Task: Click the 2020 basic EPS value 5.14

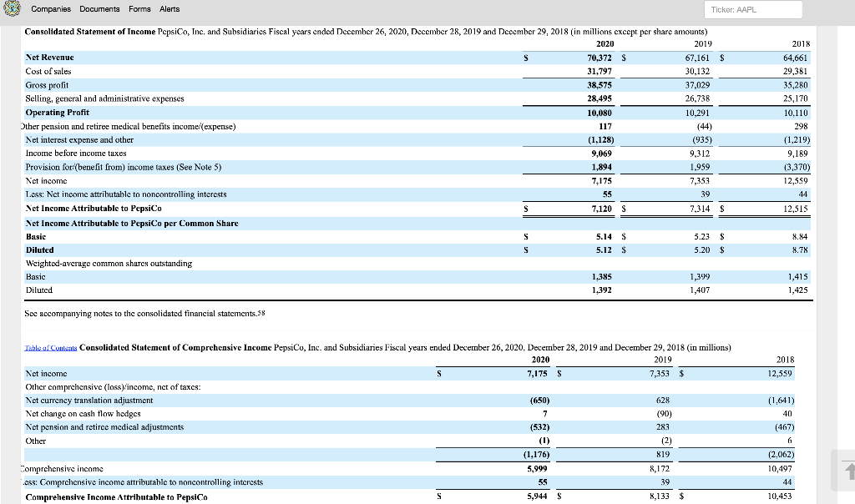Action: (604, 237)
